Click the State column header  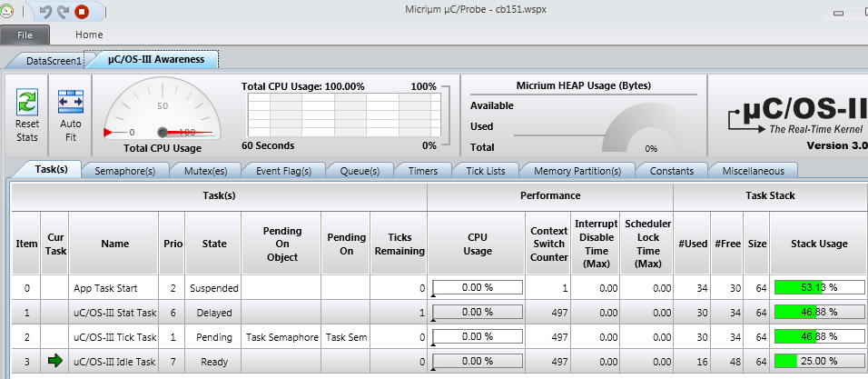click(213, 244)
